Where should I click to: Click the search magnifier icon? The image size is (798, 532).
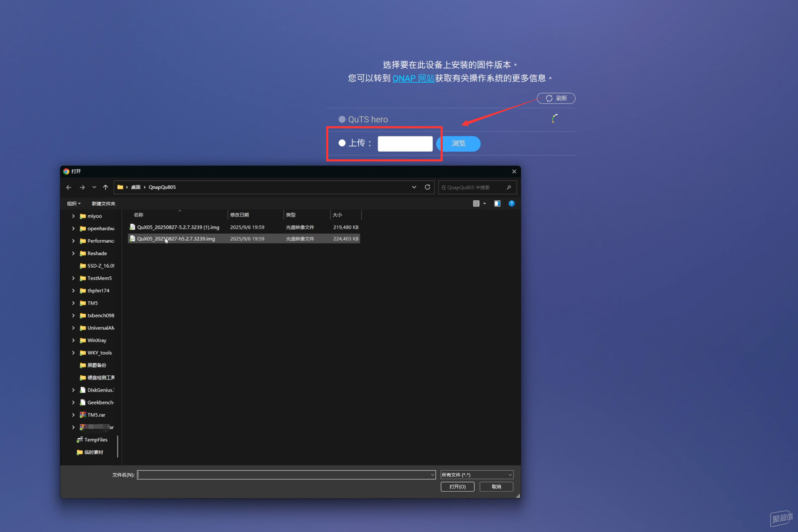click(x=509, y=187)
